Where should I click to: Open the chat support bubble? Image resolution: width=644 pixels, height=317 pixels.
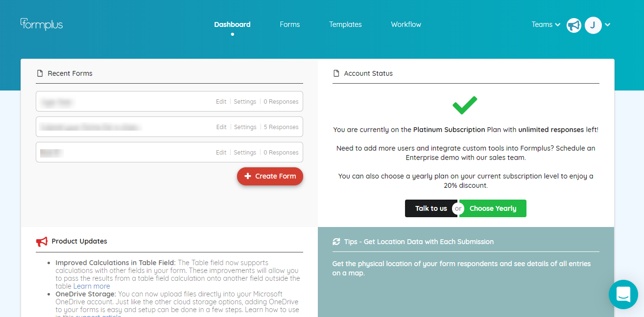623,294
